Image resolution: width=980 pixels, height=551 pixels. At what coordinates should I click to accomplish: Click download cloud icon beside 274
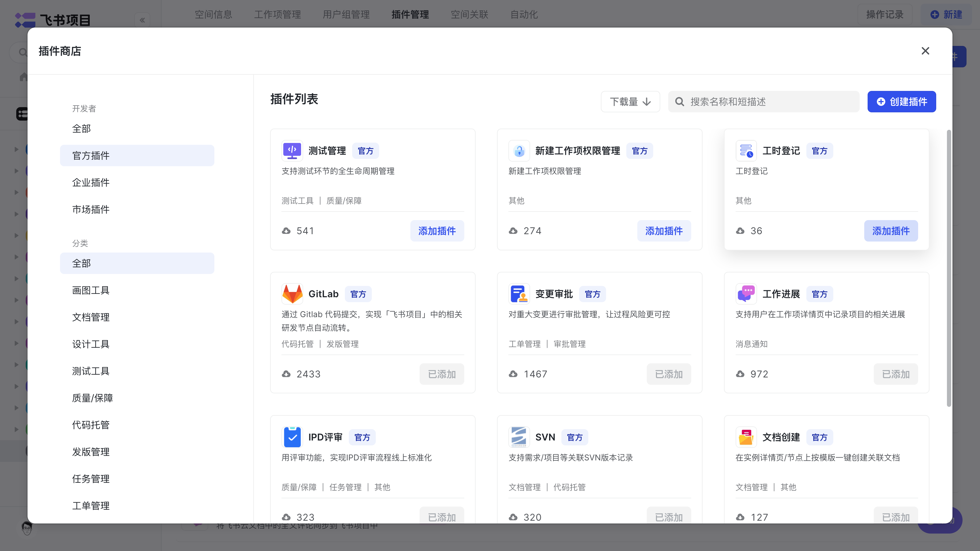coord(513,231)
